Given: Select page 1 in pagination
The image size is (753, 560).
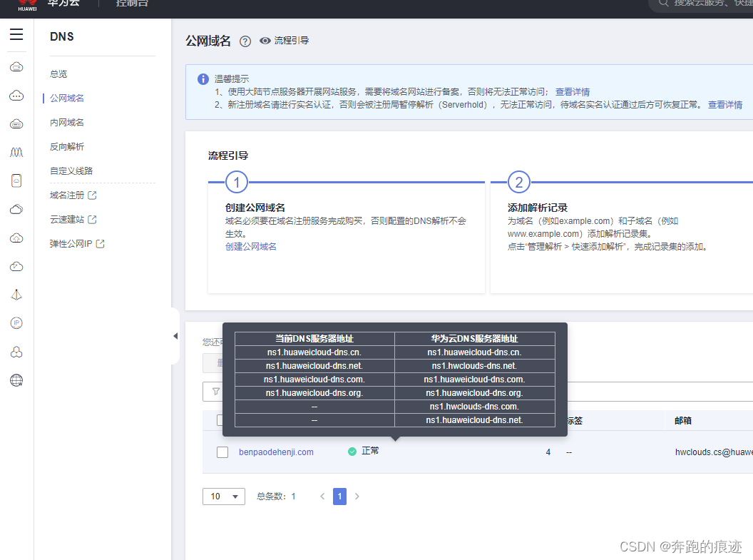Looking at the screenshot, I should (339, 496).
